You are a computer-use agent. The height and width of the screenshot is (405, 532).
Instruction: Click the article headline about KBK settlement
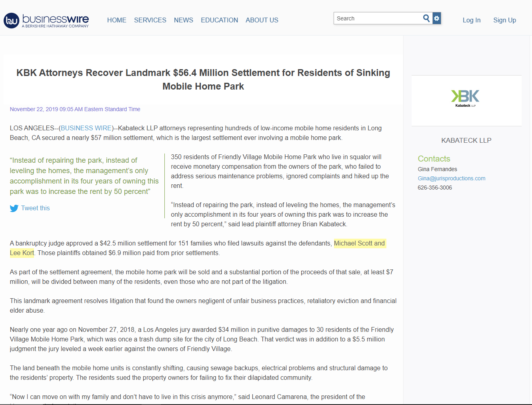tap(203, 79)
